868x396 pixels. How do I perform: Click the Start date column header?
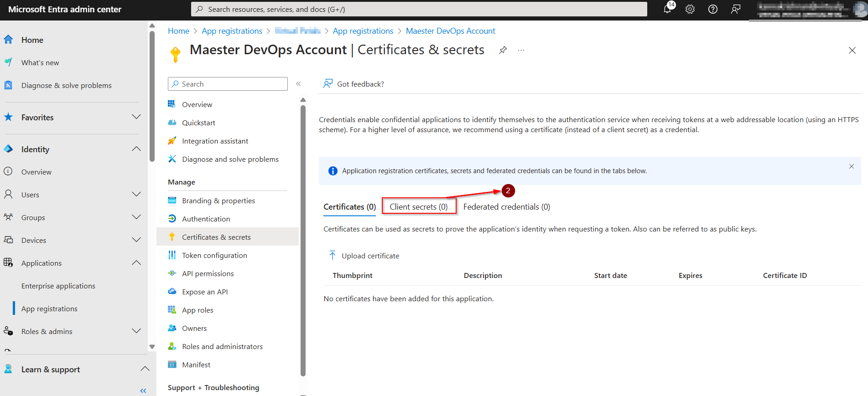pyautogui.click(x=611, y=275)
